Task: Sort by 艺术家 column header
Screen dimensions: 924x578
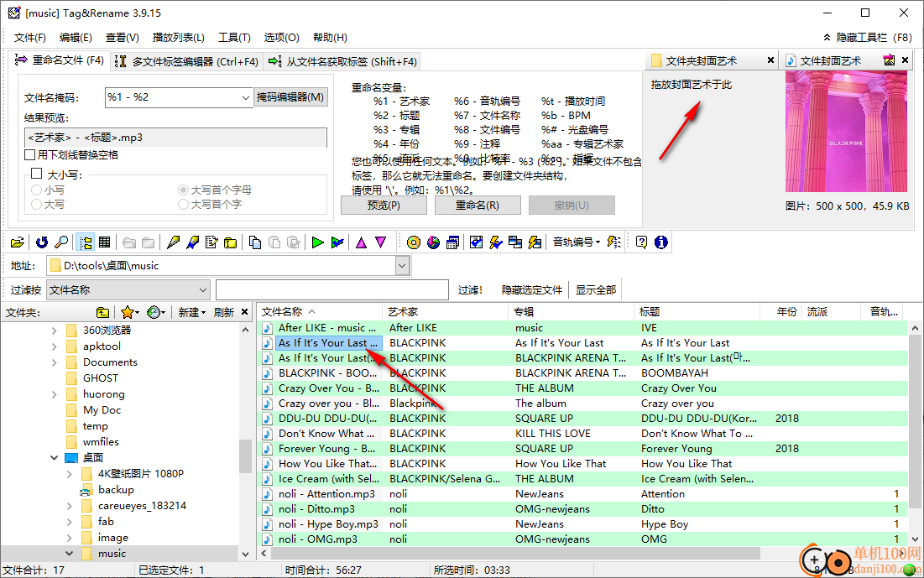Action: coord(446,312)
